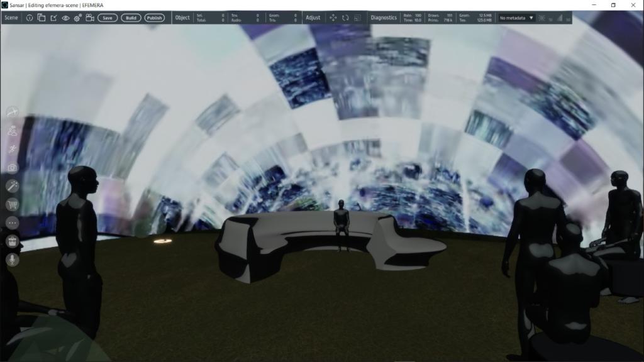The width and height of the screenshot is (644, 362).
Task: Open the Scene menu label
Action: point(11,18)
